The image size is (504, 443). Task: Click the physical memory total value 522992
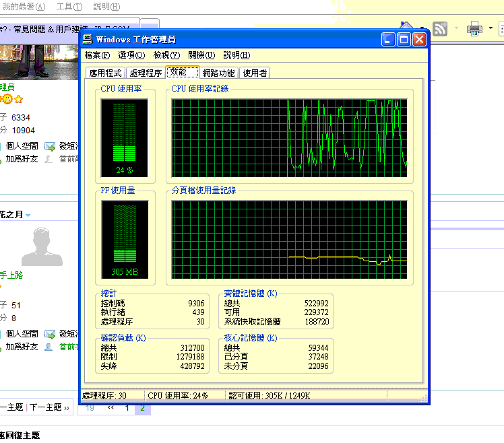316,303
